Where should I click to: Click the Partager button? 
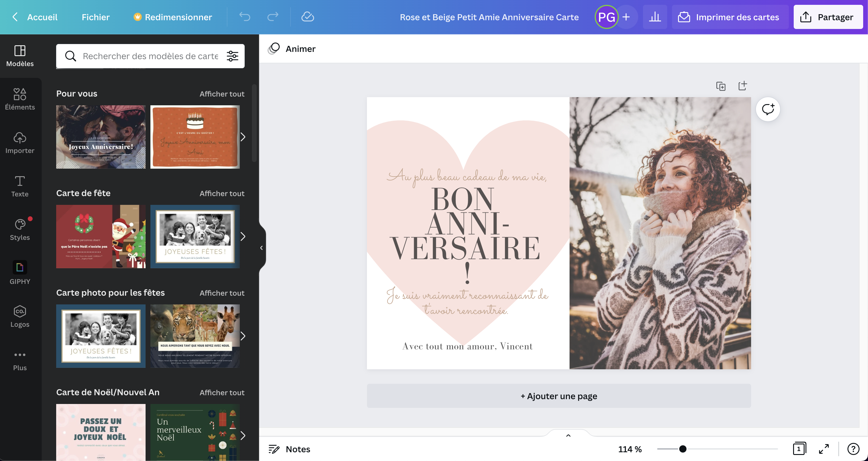828,17
